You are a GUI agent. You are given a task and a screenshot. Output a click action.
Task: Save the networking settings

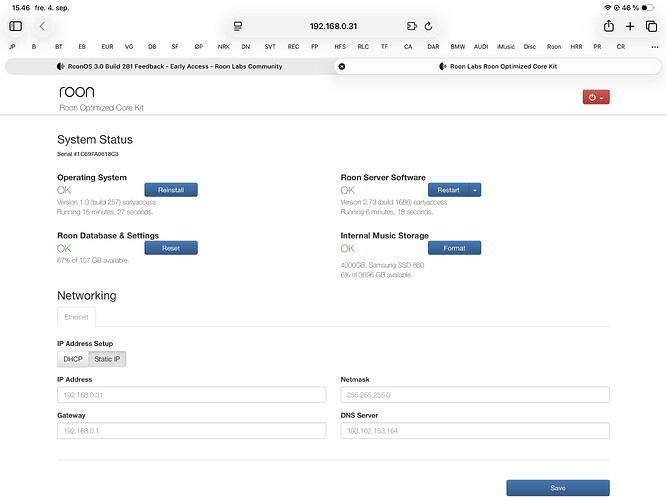(558, 488)
